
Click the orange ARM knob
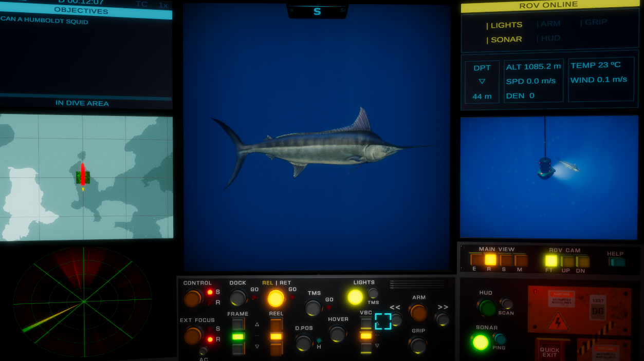point(418,312)
